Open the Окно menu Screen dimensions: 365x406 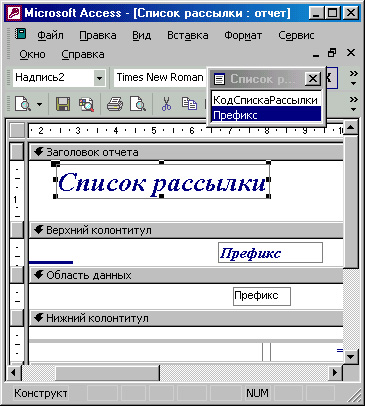[x=32, y=54]
